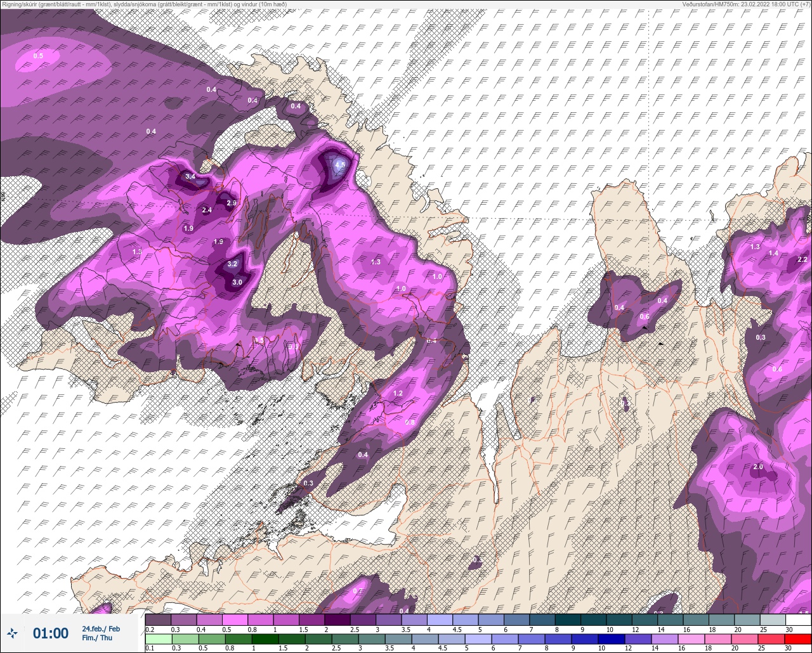This screenshot has height=653, width=812.
Task: Pick upper legend swatch between 0.5 and 0.8
Action: coord(235,619)
